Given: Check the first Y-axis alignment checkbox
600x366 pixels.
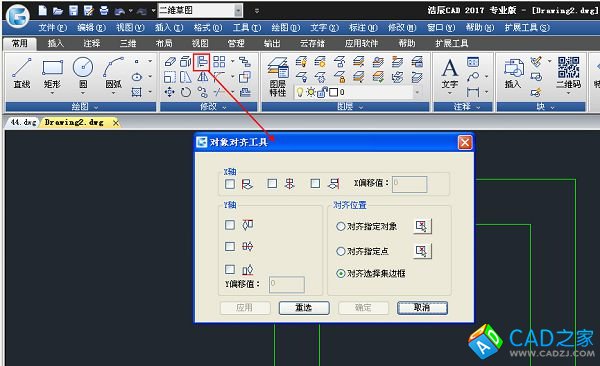Looking at the screenshot, I should 230,225.
